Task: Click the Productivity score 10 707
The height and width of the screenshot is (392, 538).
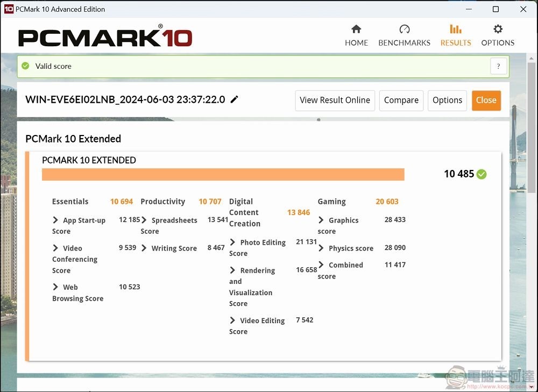Action: coord(210,201)
